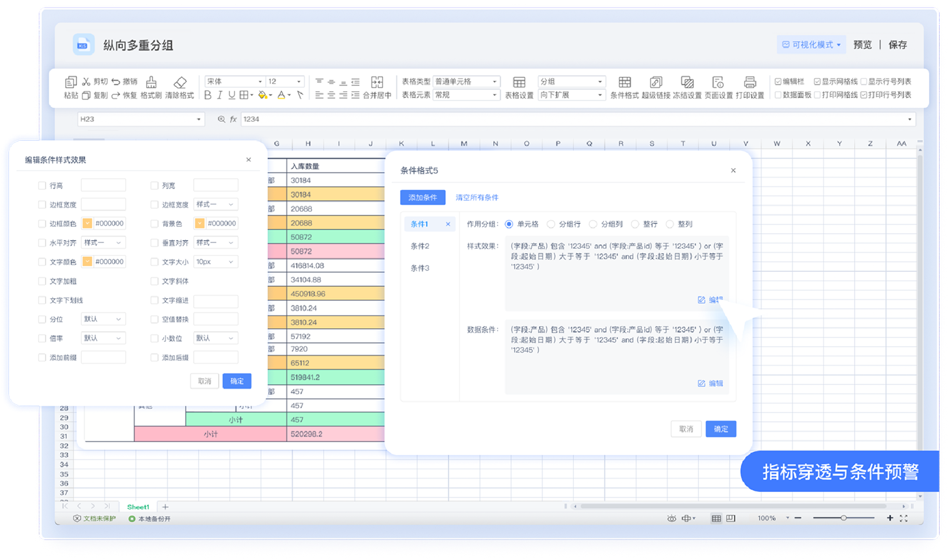Screen dimensions: 949x560
Task: Click the 添加条件 button
Action: [423, 197]
